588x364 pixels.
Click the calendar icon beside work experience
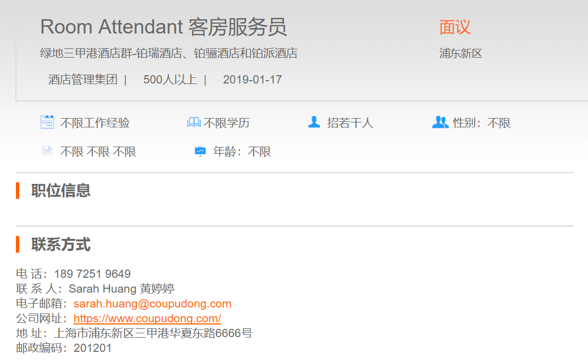pos(47,122)
